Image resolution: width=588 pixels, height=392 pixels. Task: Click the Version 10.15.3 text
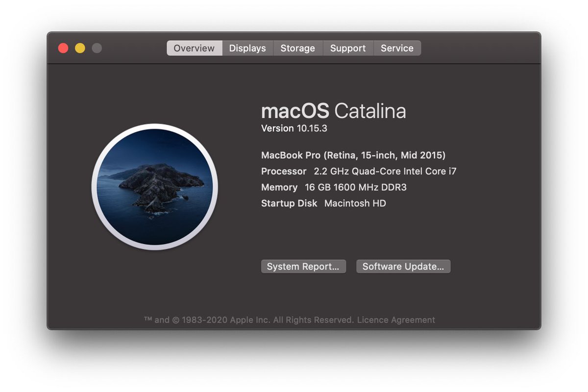pyautogui.click(x=294, y=129)
